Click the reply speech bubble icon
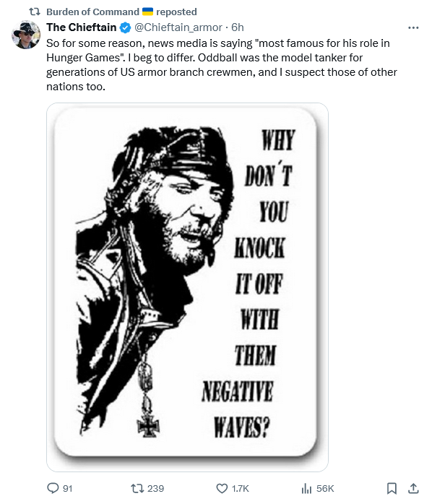This screenshot has height=504, width=432. 53,488
